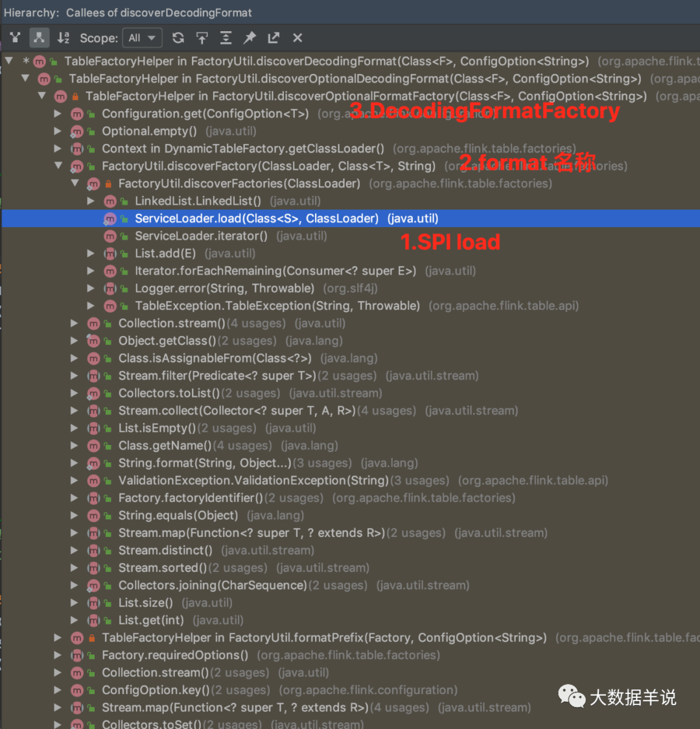Click method icon of Class.getName() row

93,446
